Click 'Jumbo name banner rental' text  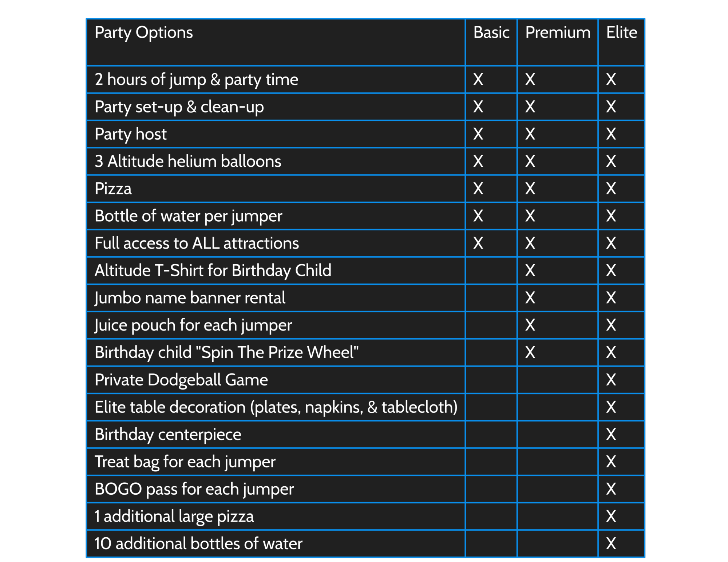tap(190, 298)
